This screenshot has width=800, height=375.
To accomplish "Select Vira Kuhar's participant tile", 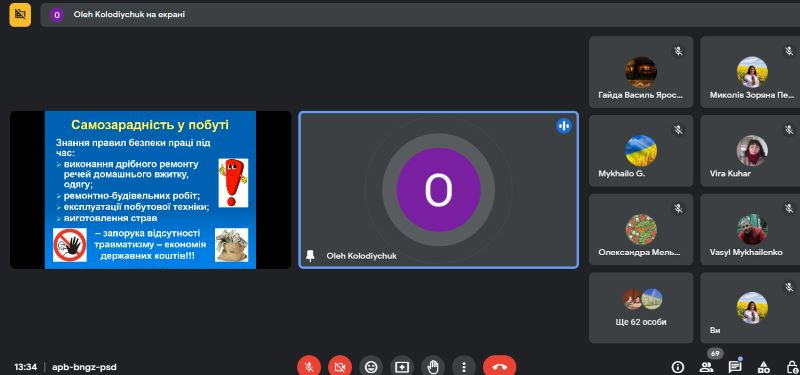I will click(x=750, y=151).
